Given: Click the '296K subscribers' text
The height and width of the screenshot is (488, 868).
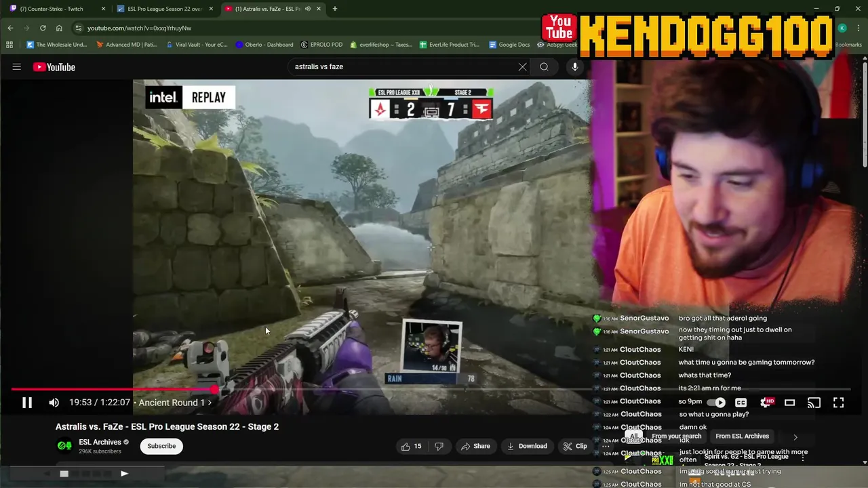Looking at the screenshot, I should tap(100, 451).
